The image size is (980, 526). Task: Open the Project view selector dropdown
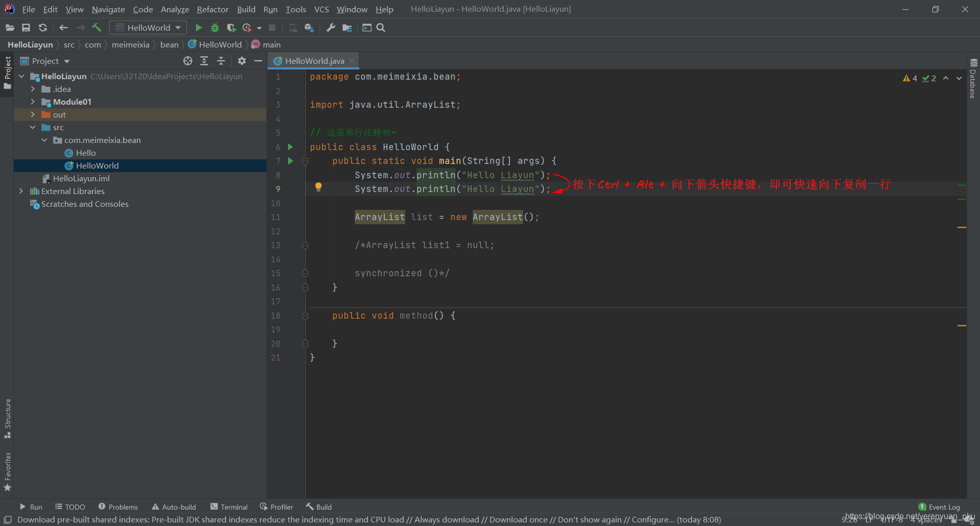(45, 61)
